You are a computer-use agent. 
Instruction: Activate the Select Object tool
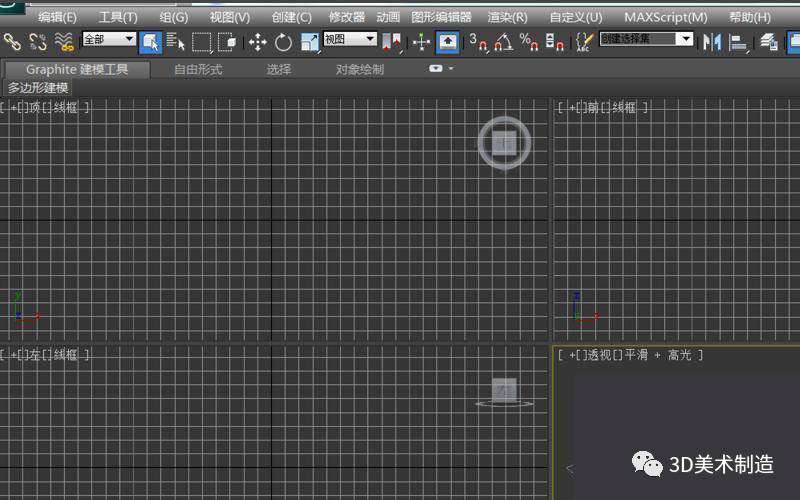[x=151, y=41]
